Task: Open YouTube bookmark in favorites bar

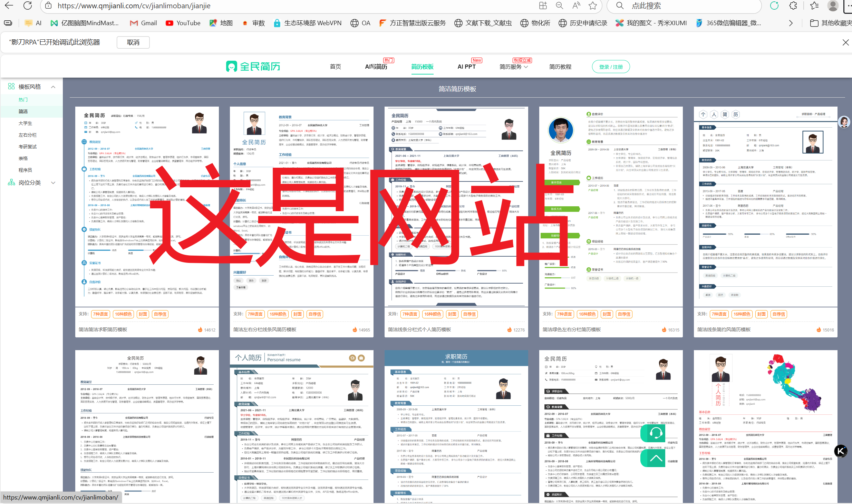Action: [x=183, y=23]
